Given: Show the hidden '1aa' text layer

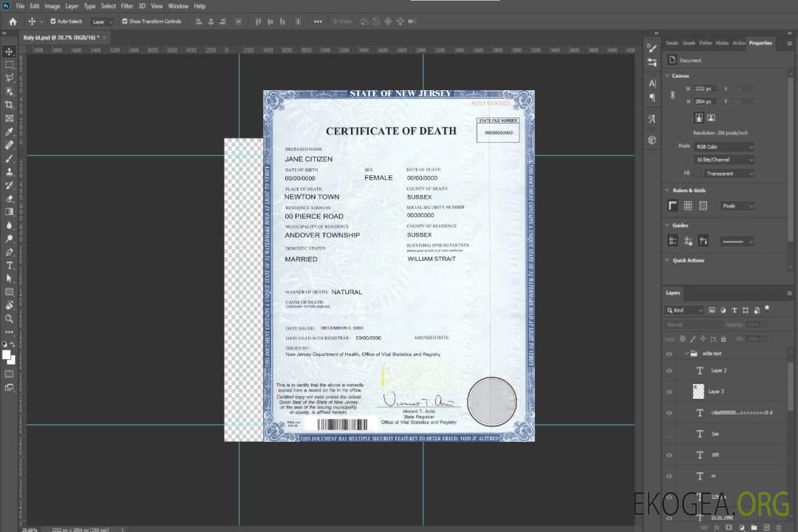Looking at the screenshot, I should (669, 434).
